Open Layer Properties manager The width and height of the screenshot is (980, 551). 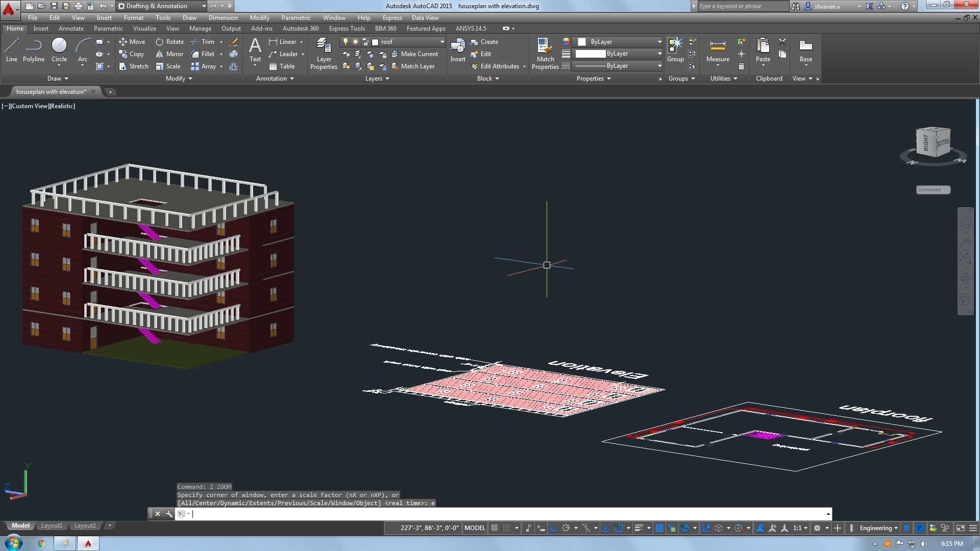tap(324, 54)
